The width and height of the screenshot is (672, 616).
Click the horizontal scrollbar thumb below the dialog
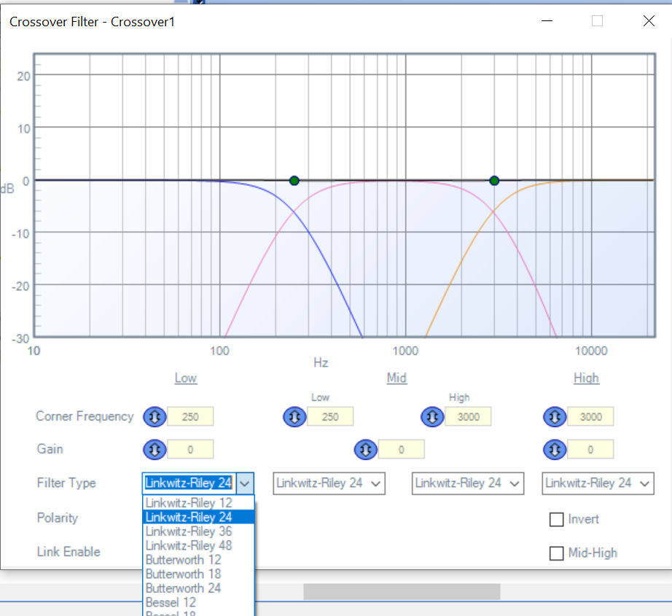402,591
